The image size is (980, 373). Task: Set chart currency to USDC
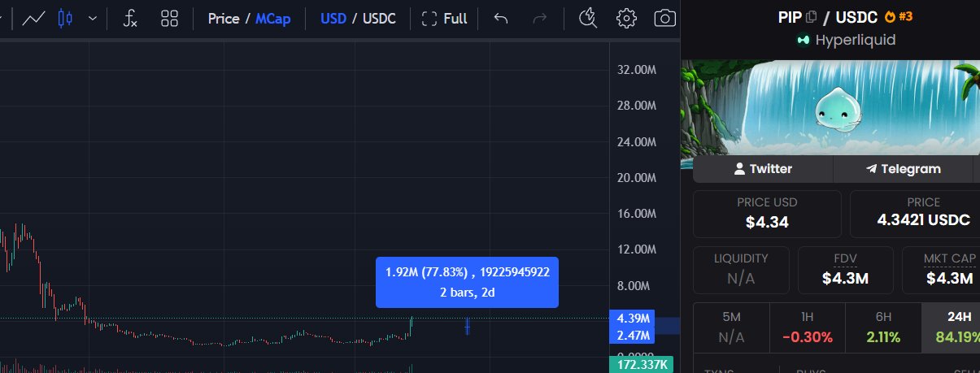(379, 18)
